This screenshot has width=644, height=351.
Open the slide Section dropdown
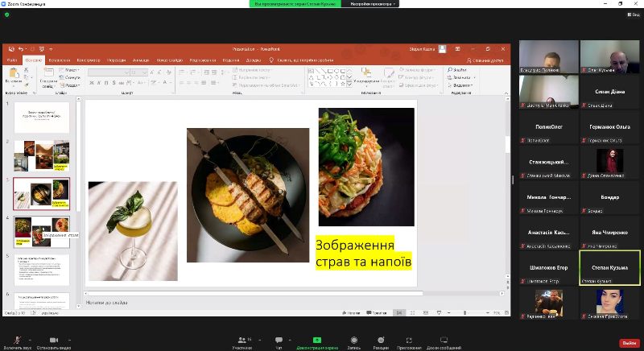69,85
